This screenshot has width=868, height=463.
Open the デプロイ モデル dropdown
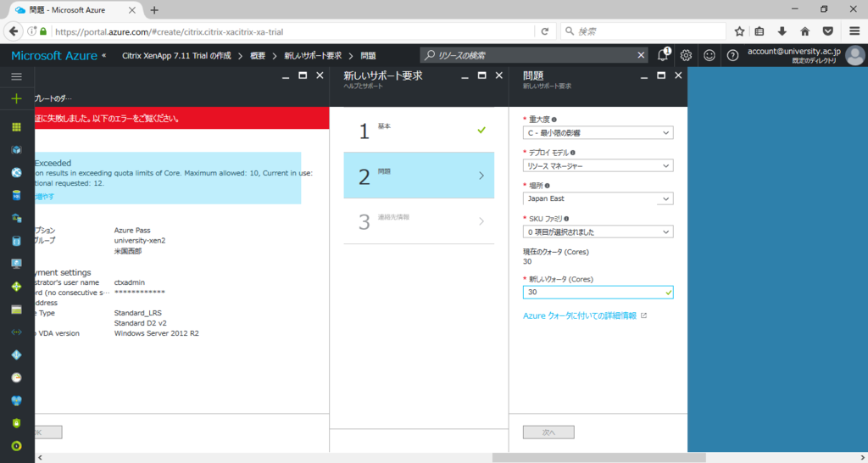tap(598, 165)
